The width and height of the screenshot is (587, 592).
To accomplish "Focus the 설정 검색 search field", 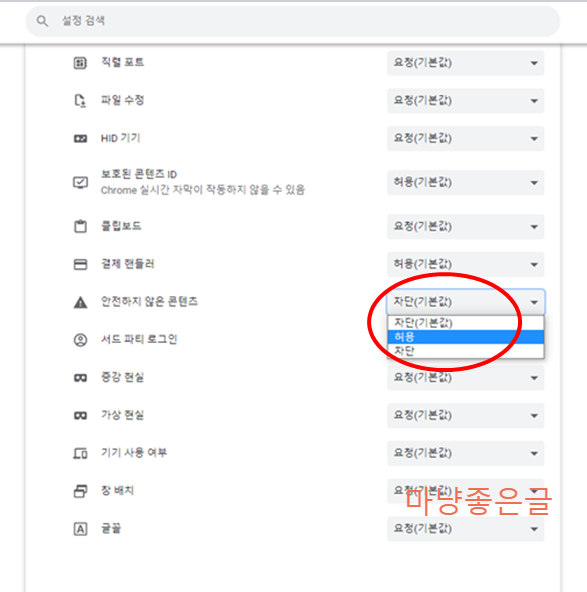I will click(293, 21).
